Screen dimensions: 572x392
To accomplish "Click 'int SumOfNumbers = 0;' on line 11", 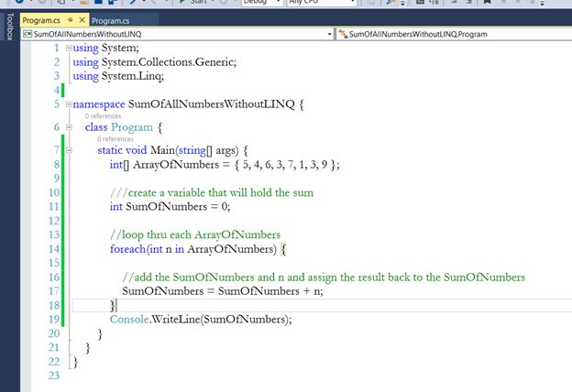I will tap(170, 207).
